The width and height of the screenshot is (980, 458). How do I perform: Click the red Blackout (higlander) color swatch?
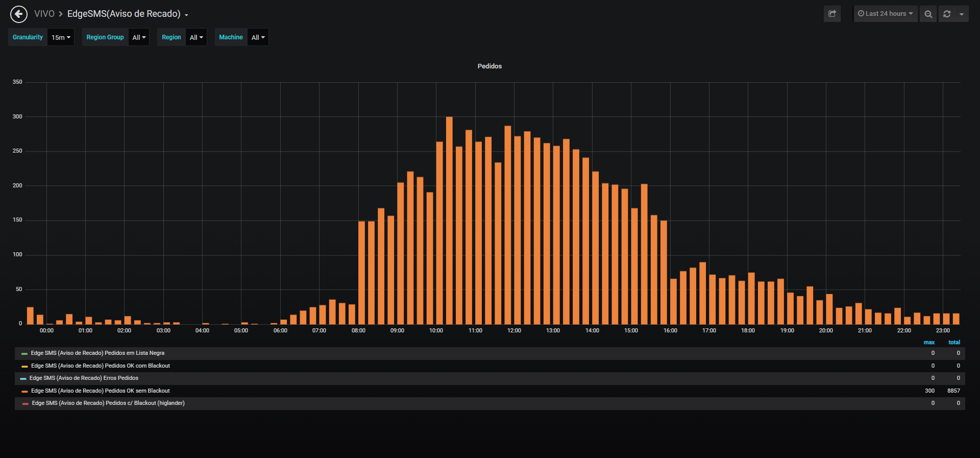pos(26,403)
